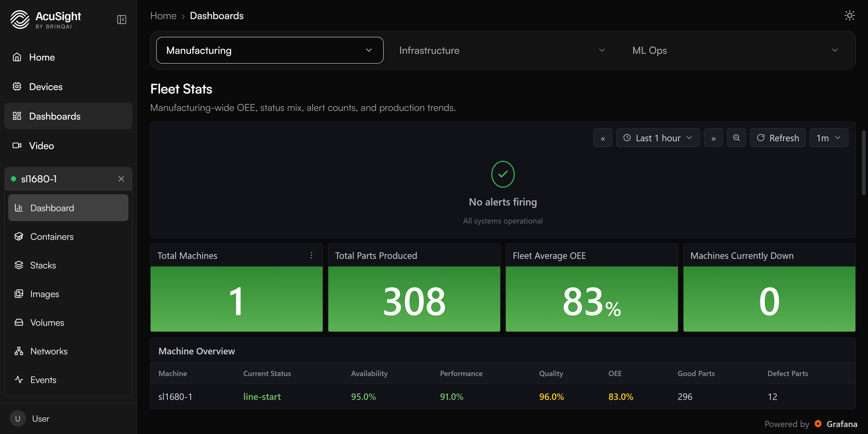Open the Events item
The image size is (868, 434).
tap(68, 380)
